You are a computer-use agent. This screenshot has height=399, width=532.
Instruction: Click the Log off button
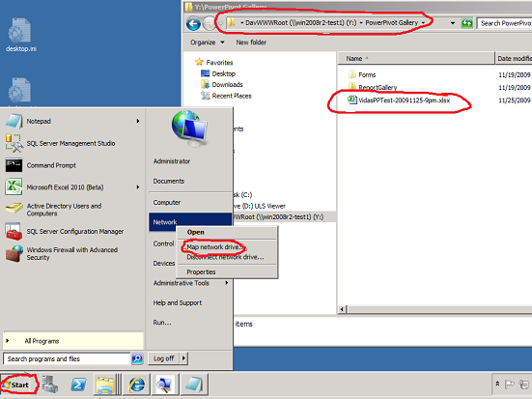coord(163,358)
